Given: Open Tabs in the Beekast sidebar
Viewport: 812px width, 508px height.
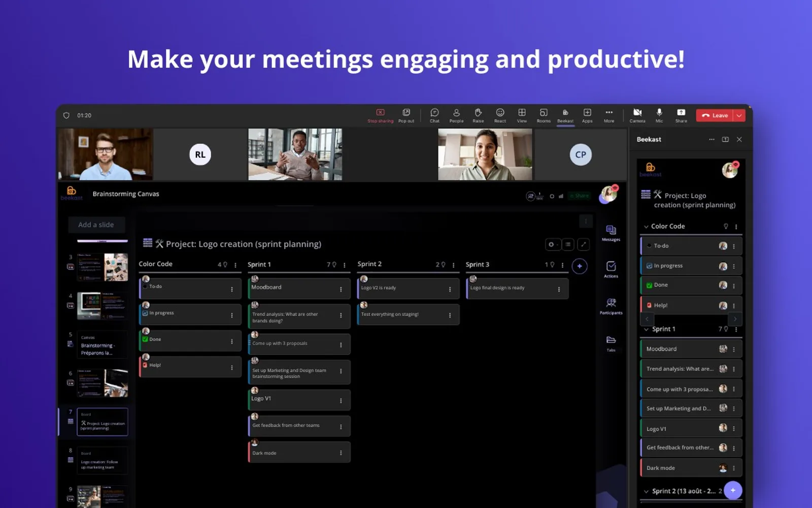Looking at the screenshot, I should point(611,343).
